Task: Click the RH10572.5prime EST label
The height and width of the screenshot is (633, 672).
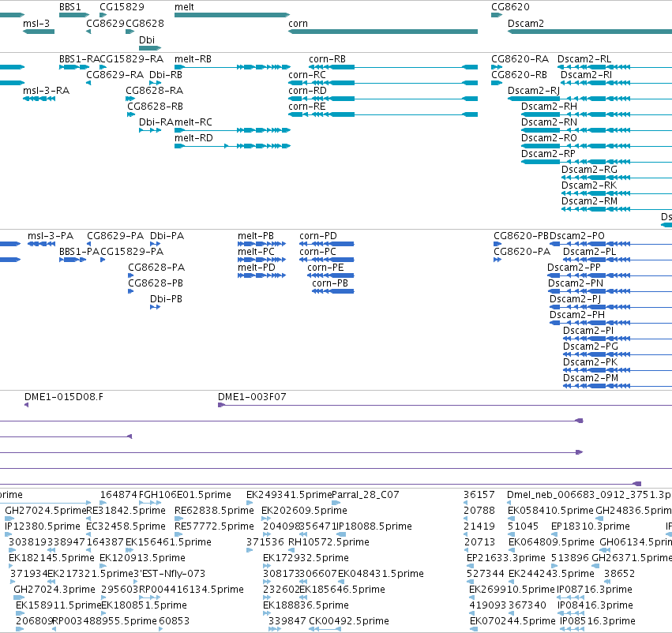Action: click(x=328, y=542)
